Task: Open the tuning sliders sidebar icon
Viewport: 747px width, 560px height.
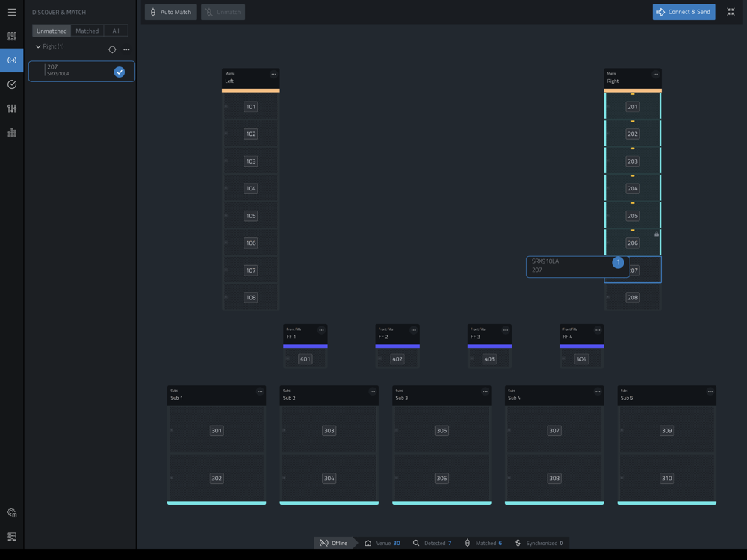Action: pos(12,108)
